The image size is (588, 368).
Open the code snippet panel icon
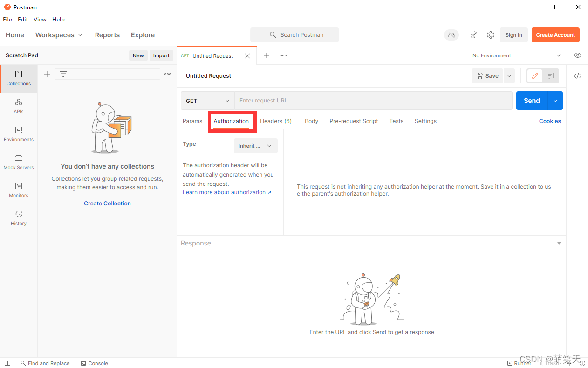[x=578, y=76]
